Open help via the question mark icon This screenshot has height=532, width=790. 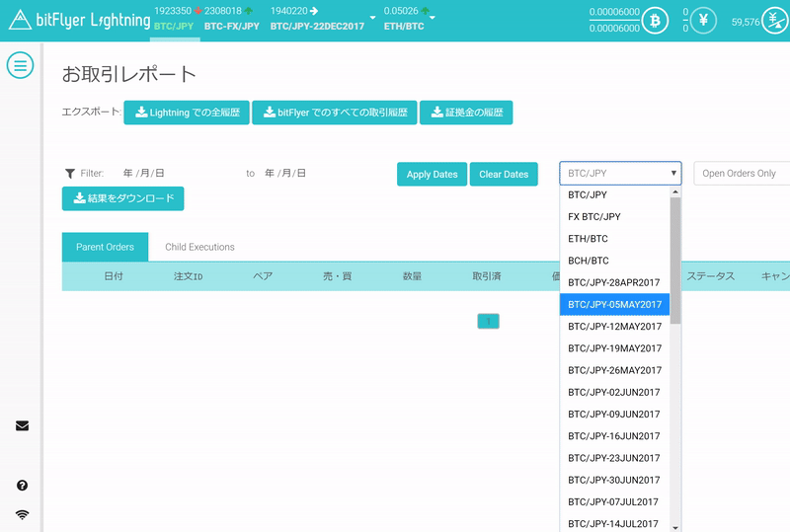(x=22, y=486)
